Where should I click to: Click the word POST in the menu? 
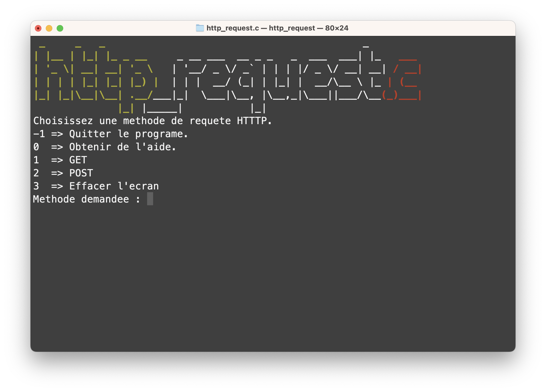coord(81,173)
